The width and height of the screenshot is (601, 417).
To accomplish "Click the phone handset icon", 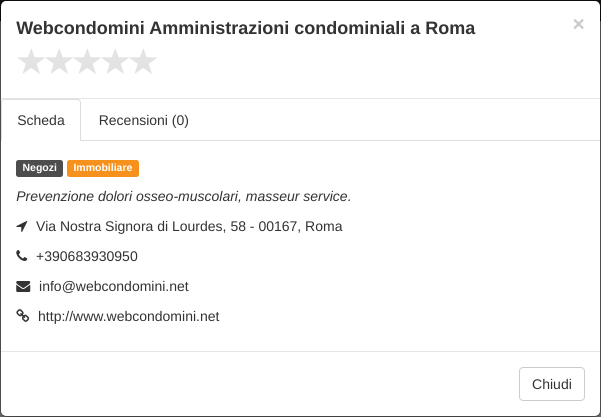I will click(22, 256).
